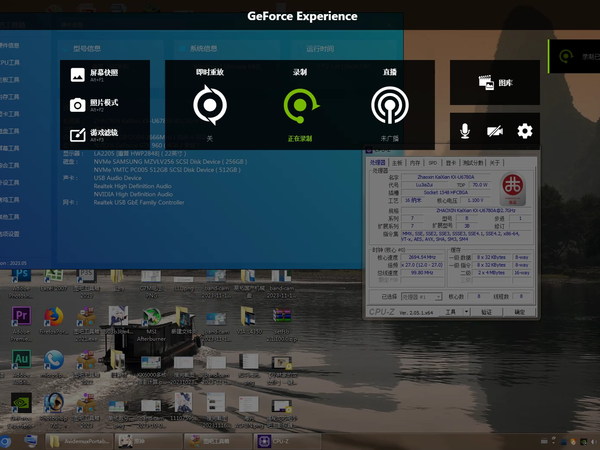
Task: Switch to 原神 taskbar item
Action: [148, 441]
